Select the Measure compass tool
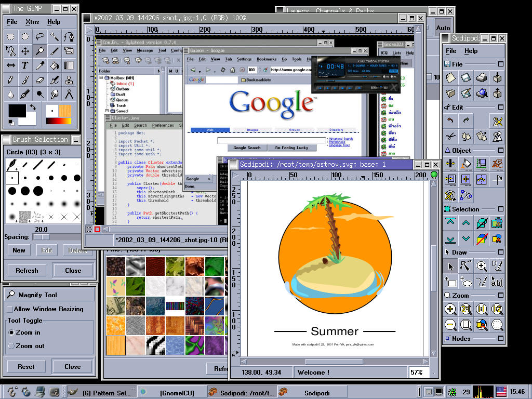This screenshot has height=399, width=532. [x=69, y=94]
